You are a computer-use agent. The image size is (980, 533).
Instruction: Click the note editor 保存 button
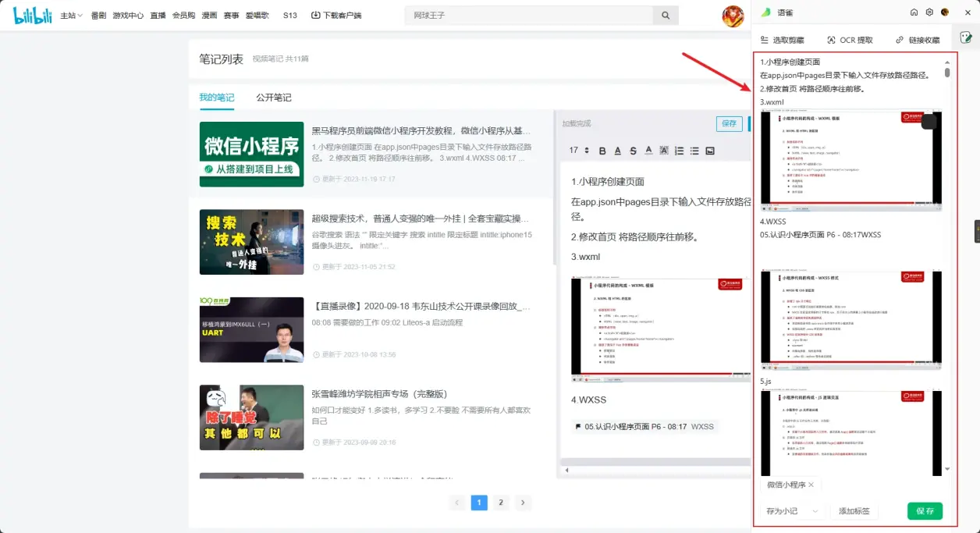[x=729, y=123]
